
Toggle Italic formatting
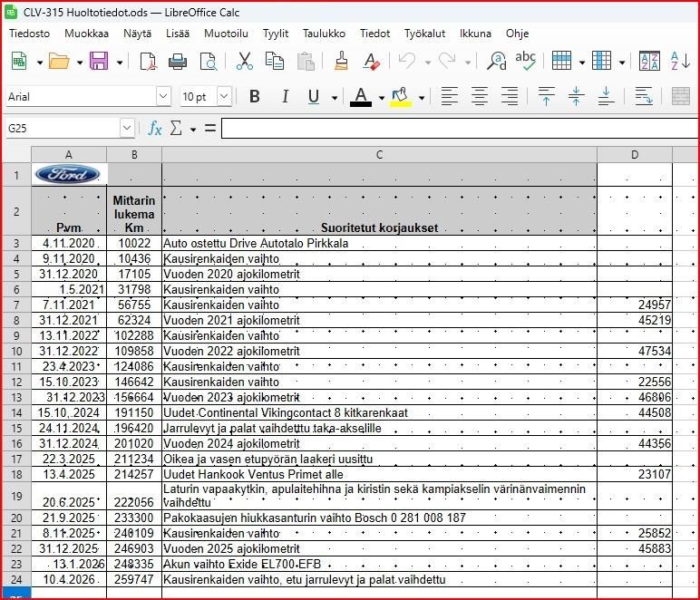click(285, 96)
